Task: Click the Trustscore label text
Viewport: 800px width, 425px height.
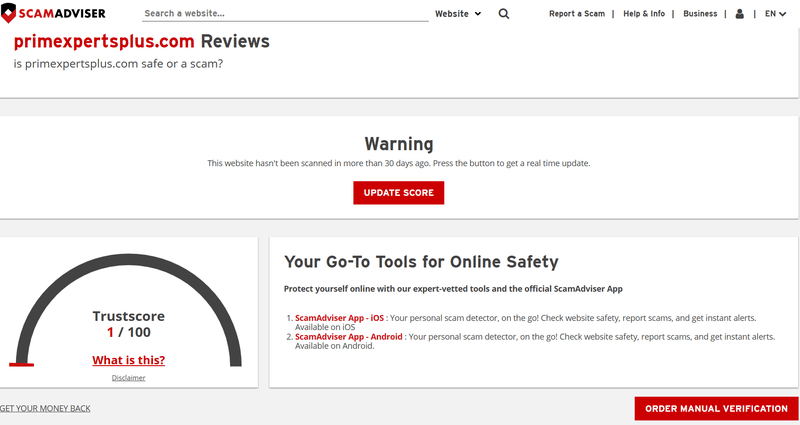Action: 129,316
